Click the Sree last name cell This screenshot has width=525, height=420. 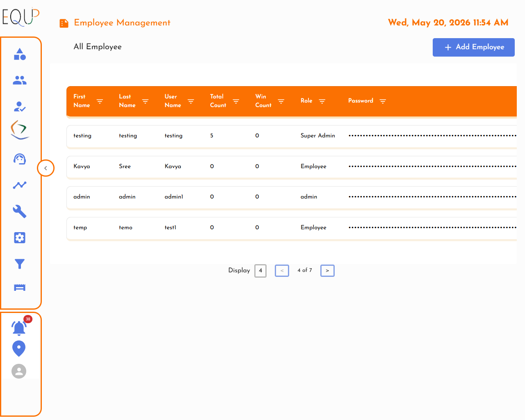click(125, 167)
